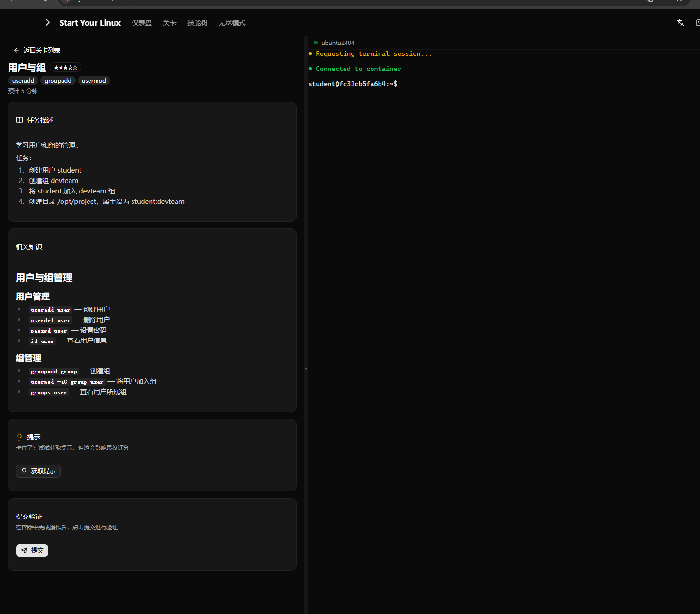
Task: Click the 'groupadd group' command snippet
Action: [x=54, y=371]
